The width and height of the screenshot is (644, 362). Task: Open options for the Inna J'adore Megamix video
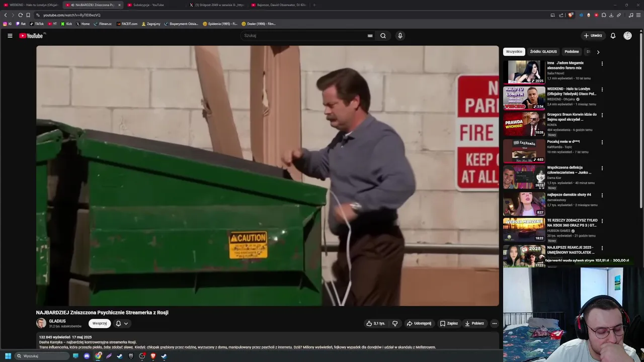click(x=602, y=64)
